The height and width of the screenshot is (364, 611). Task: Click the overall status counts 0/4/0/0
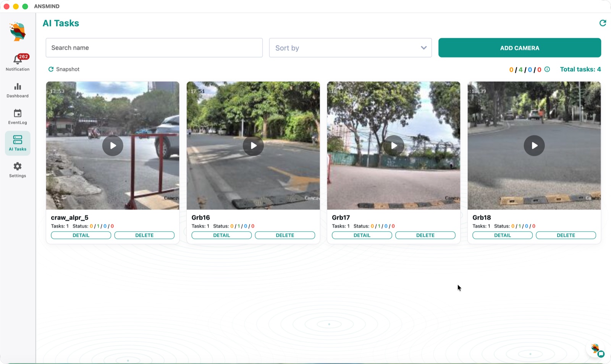pyautogui.click(x=525, y=69)
